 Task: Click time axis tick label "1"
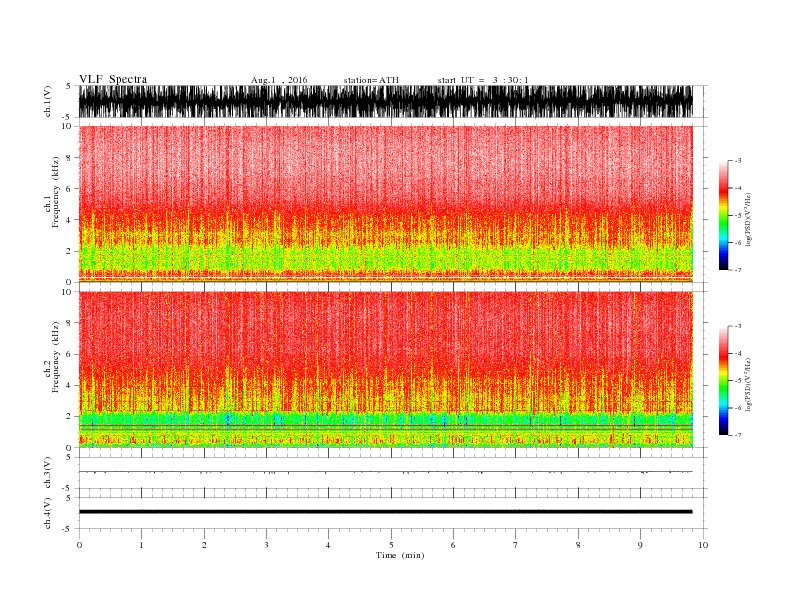click(x=141, y=545)
